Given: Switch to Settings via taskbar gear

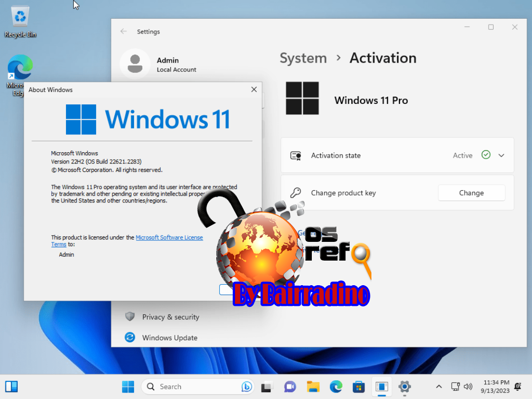Looking at the screenshot, I should 404,387.
